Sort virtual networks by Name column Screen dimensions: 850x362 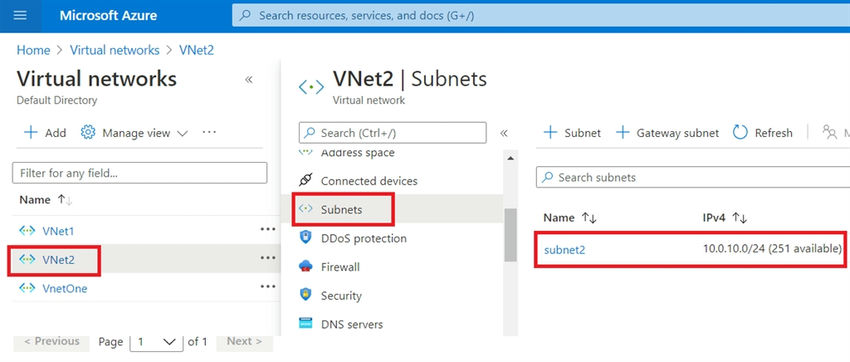[46, 199]
